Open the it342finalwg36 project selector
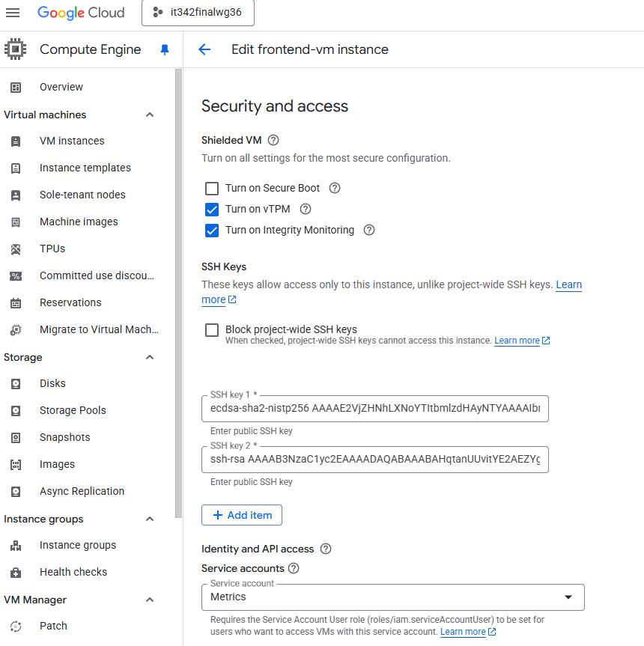 point(198,13)
